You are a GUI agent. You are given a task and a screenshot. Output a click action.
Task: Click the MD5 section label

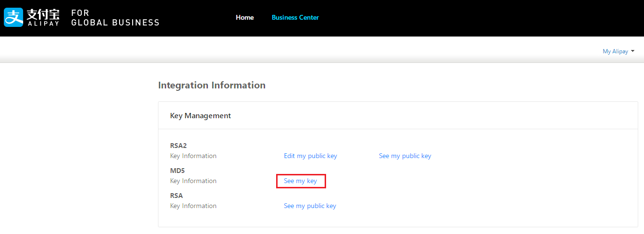pyautogui.click(x=177, y=171)
